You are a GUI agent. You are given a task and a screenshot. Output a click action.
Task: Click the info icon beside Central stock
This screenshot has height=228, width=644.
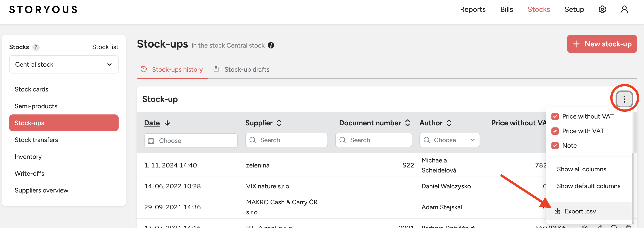pos(271,46)
